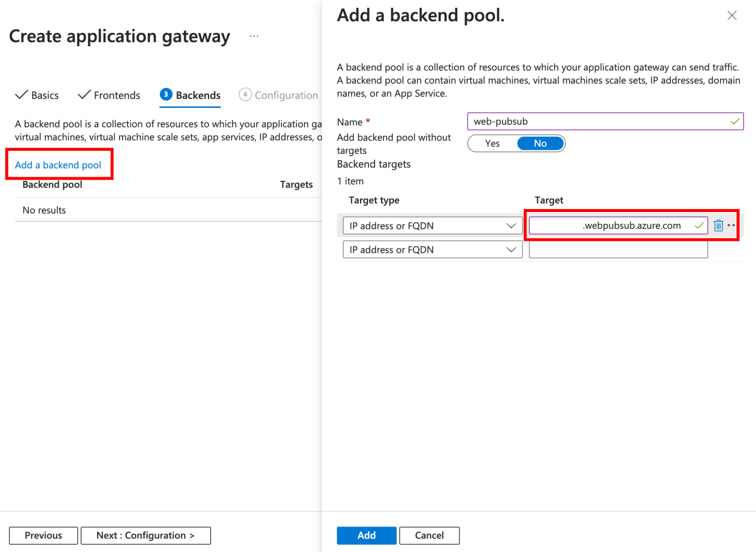Go back with the Previous button
756x552 pixels.
click(43, 536)
